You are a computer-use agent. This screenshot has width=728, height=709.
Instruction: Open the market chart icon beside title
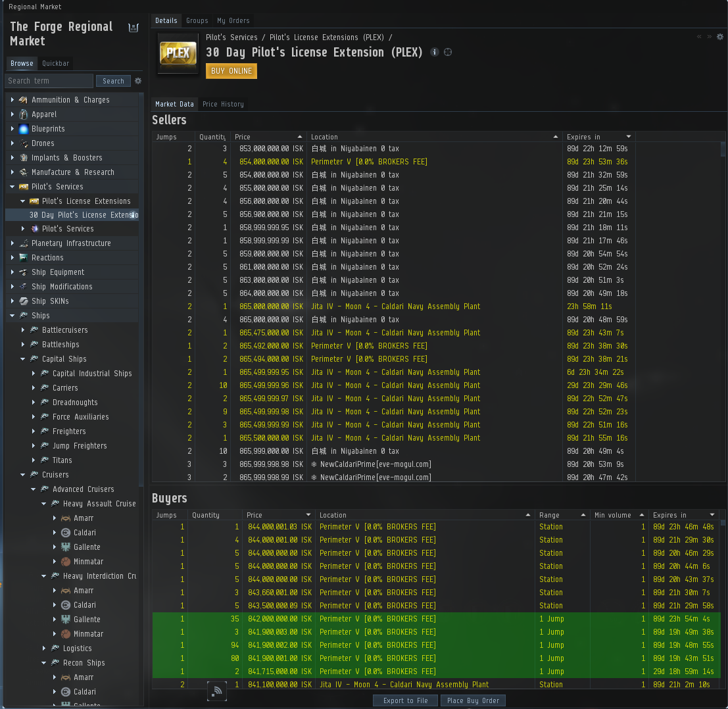(x=133, y=28)
